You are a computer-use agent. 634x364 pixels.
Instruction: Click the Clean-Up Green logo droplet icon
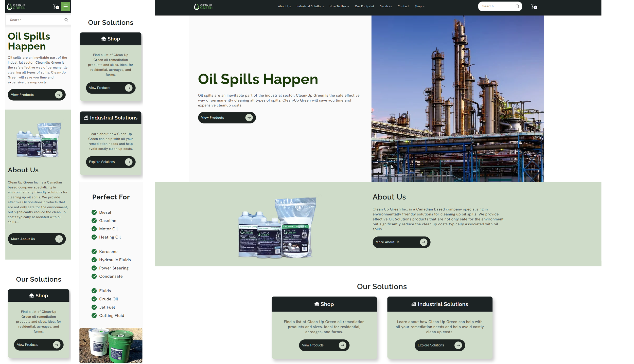point(196,6)
